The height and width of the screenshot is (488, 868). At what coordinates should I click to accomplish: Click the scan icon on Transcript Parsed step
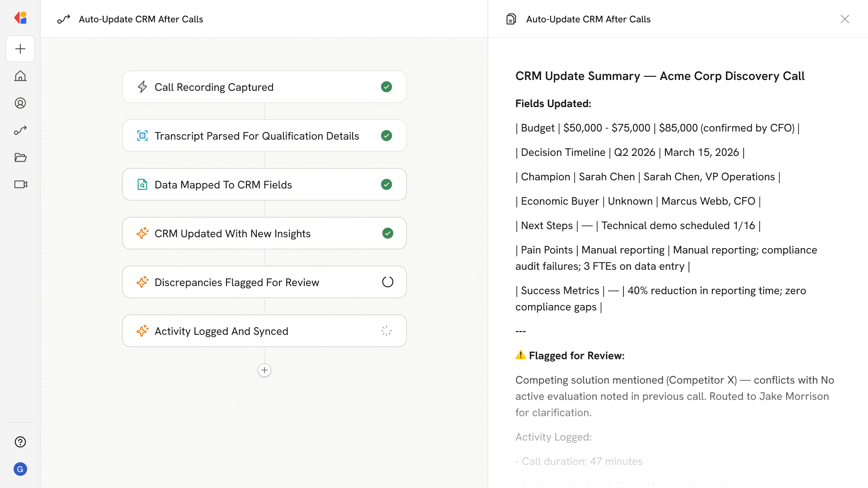[x=142, y=136]
